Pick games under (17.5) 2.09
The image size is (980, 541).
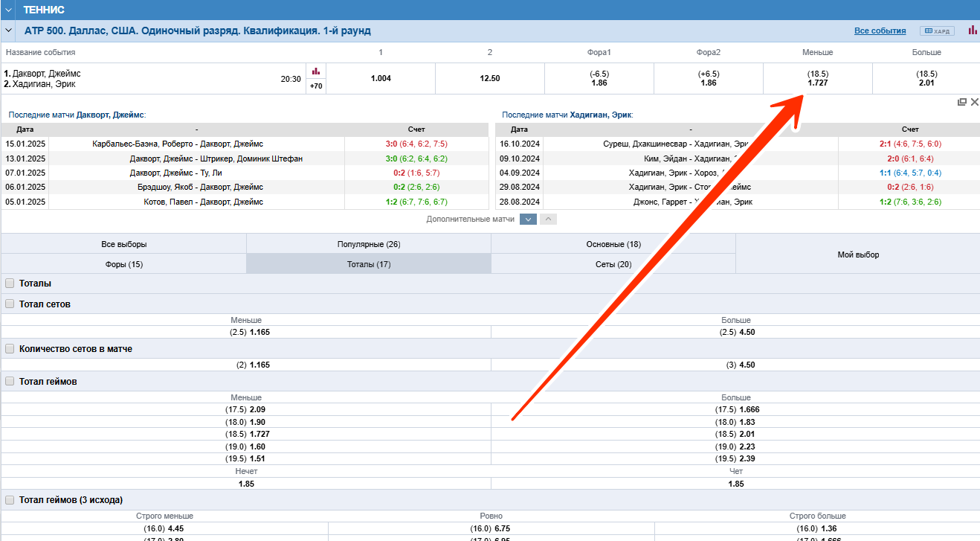tap(246, 409)
